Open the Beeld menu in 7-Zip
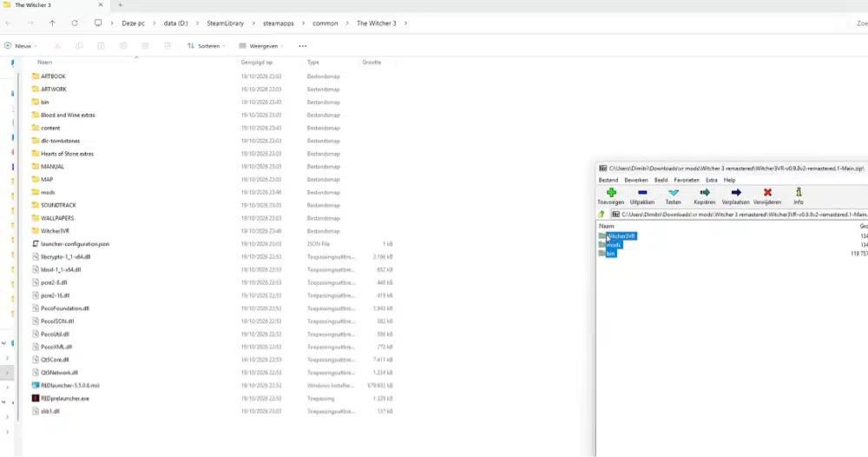The height and width of the screenshot is (457, 868). [661, 180]
